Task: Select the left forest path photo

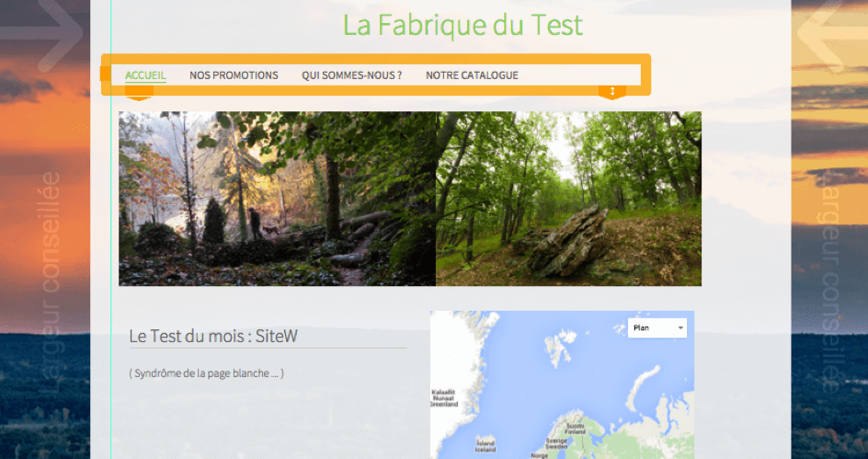Action: (277, 199)
